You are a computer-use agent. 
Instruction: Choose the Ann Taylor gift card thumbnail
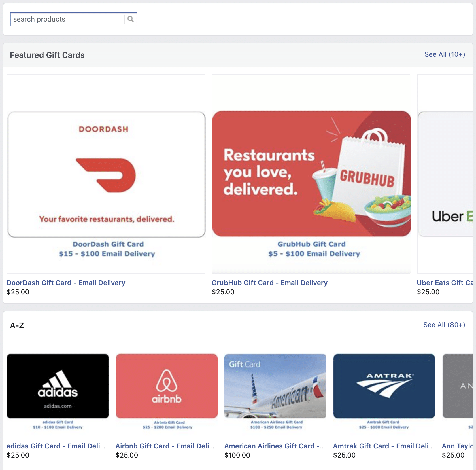[x=458, y=393]
